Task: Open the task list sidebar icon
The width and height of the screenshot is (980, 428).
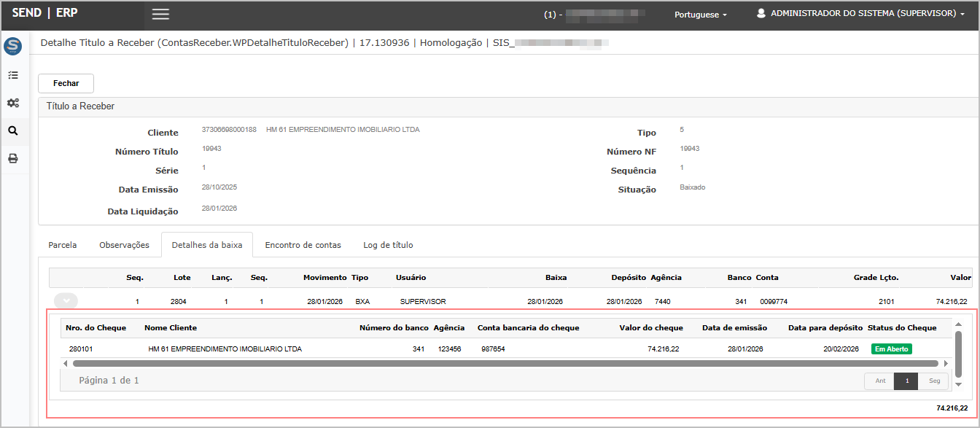Action: tap(12, 75)
